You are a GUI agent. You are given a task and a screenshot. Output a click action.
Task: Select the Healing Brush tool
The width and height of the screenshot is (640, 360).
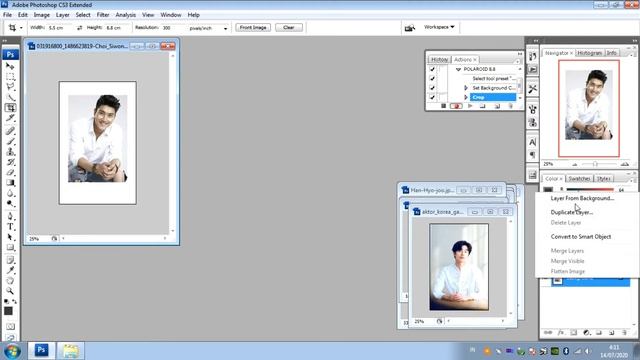(x=10, y=131)
